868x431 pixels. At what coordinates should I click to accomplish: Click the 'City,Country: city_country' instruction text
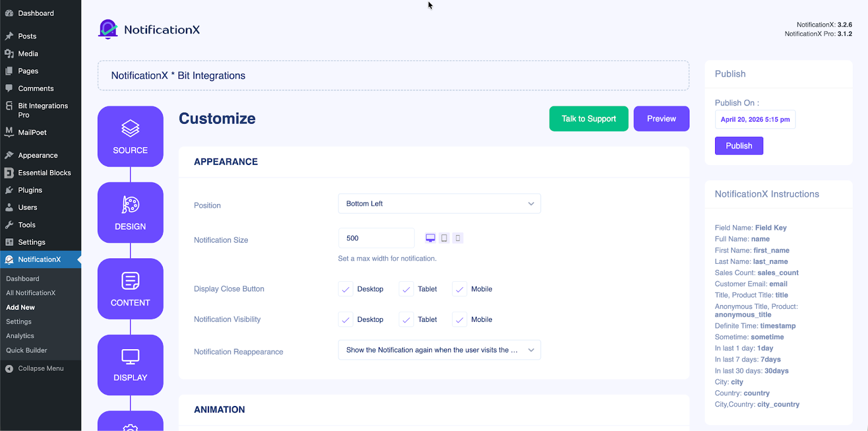pyautogui.click(x=757, y=404)
